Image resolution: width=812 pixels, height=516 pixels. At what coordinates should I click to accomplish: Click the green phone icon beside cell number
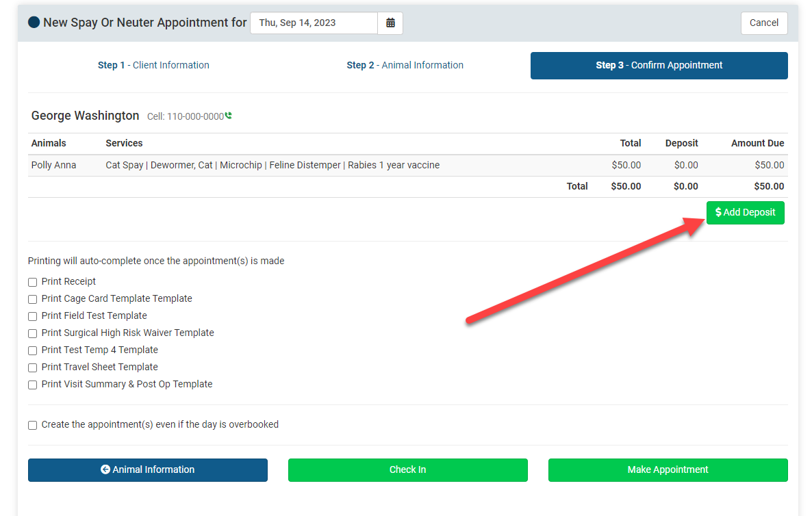[229, 116]
